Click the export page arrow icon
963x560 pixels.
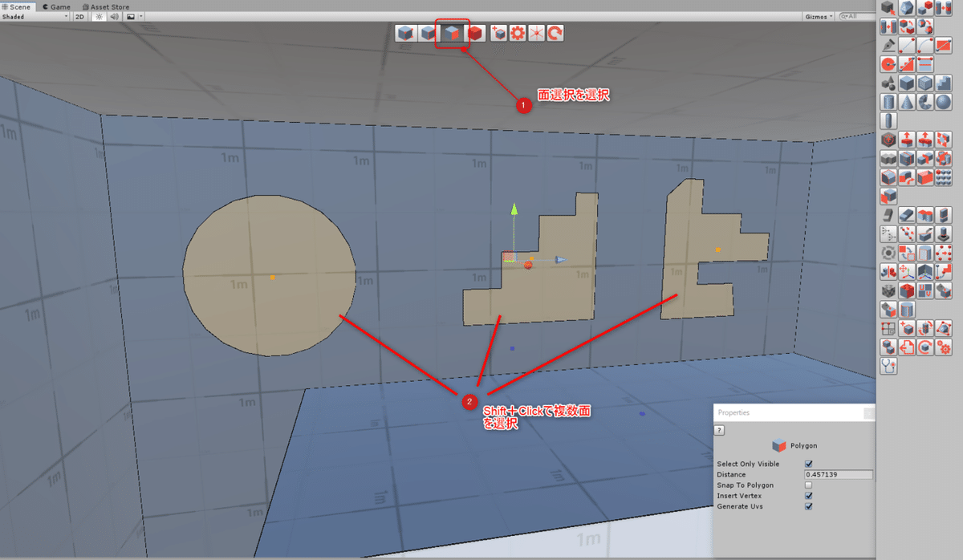click(x=905, y=347)
